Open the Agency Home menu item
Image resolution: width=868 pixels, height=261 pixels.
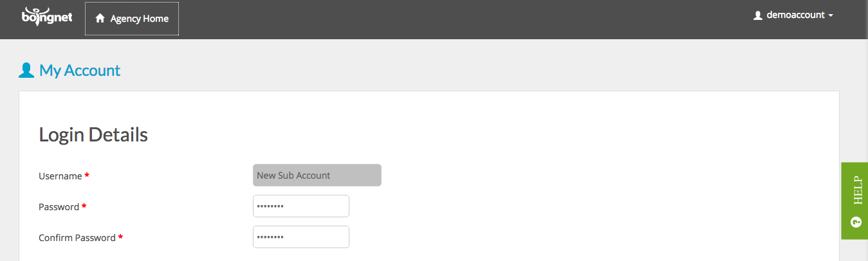coord(132,19)
